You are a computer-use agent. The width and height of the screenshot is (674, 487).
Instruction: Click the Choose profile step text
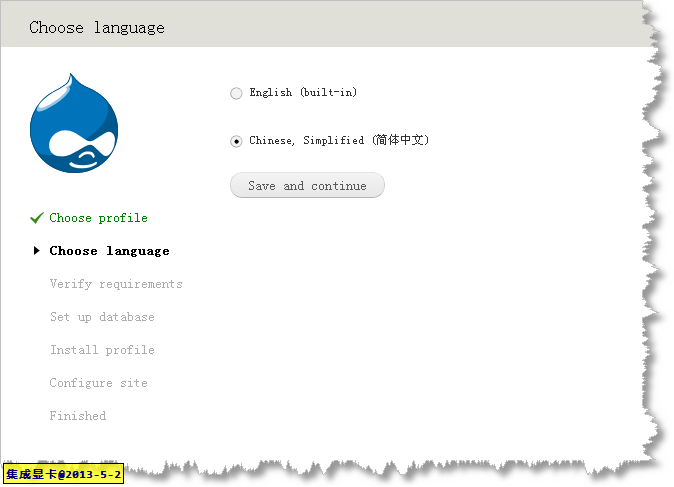98,218
